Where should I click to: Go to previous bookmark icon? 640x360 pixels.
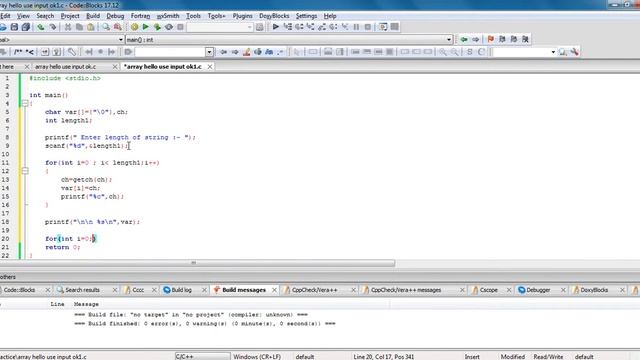click(502, 39)
